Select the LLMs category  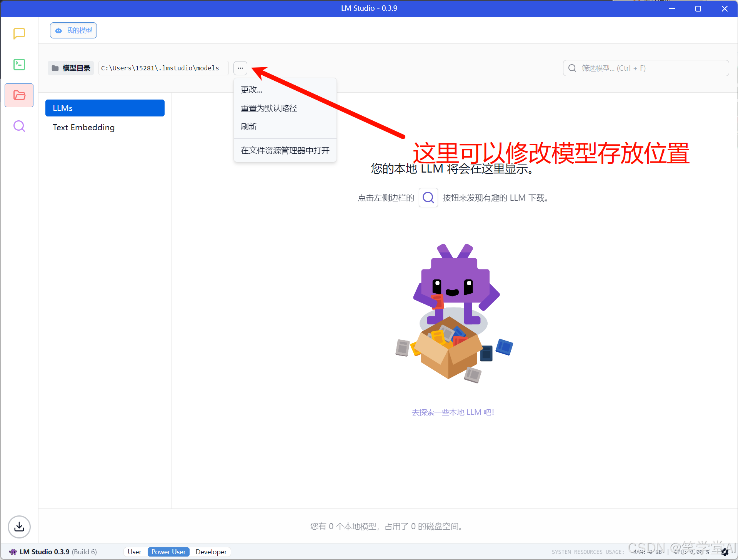[105, 108]
